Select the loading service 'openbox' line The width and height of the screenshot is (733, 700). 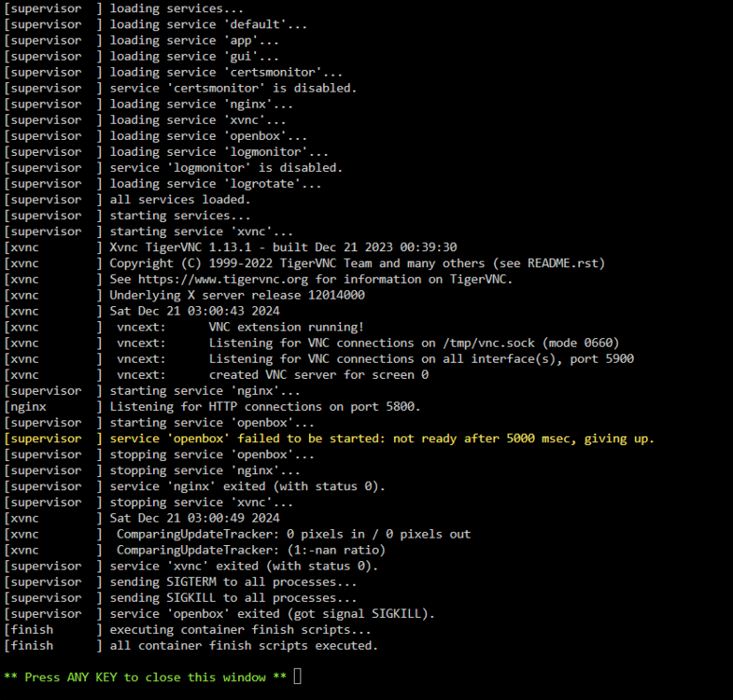155,135
